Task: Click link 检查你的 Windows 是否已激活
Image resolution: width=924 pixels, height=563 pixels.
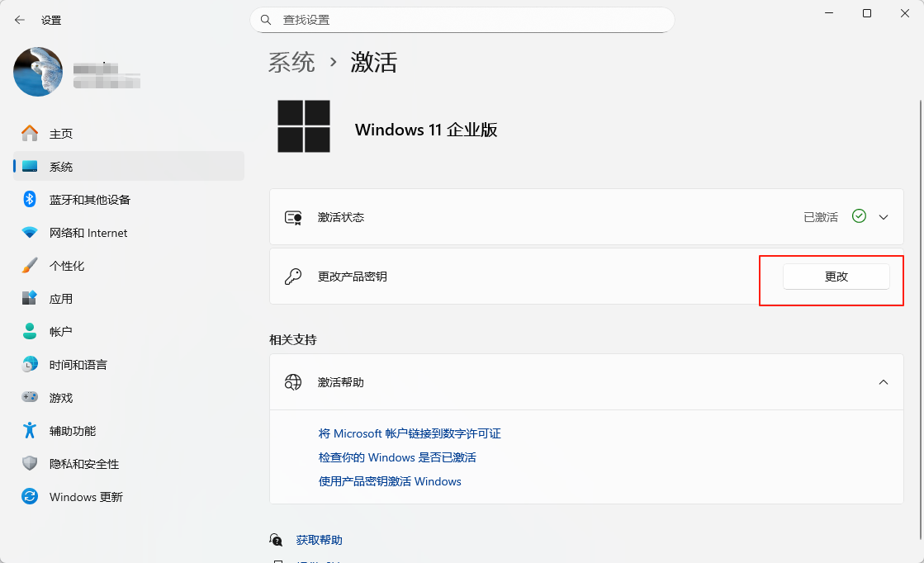Action: tap(397, 457)
